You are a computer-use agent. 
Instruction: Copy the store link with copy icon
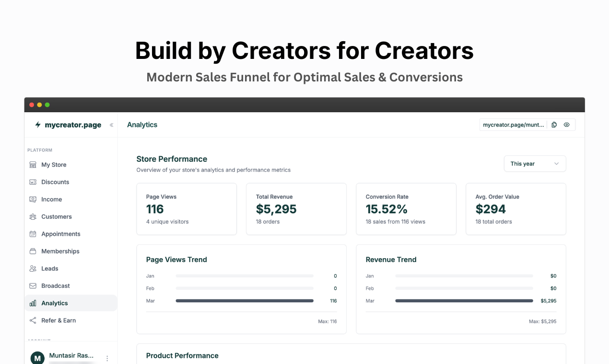554,125
